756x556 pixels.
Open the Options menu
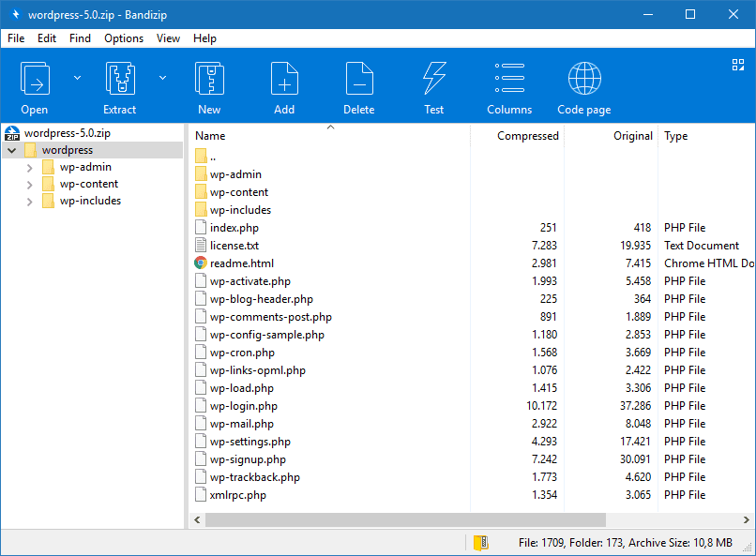coord(124,38)
